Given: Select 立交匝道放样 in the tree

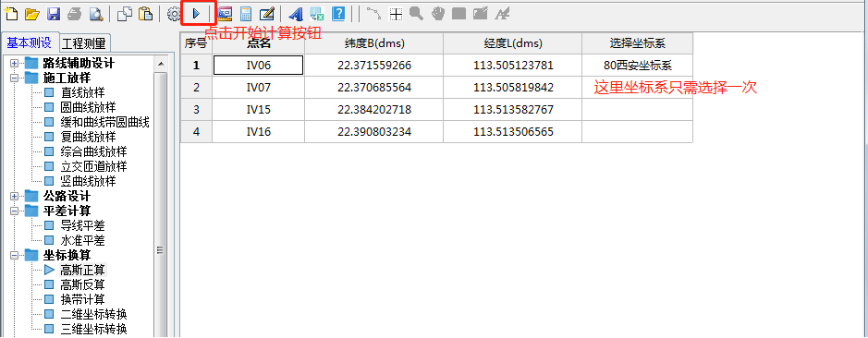Looking at the screenshot, I should point(93,166).
